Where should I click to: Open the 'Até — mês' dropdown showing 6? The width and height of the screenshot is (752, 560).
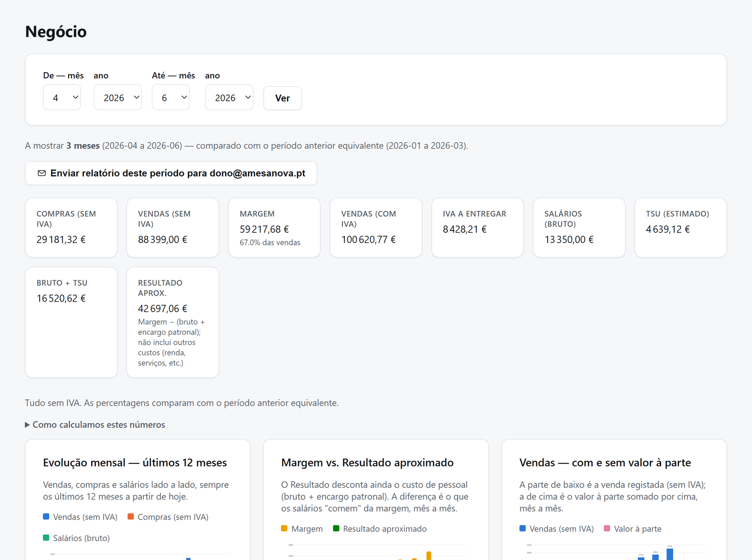[x=171, y=98]
